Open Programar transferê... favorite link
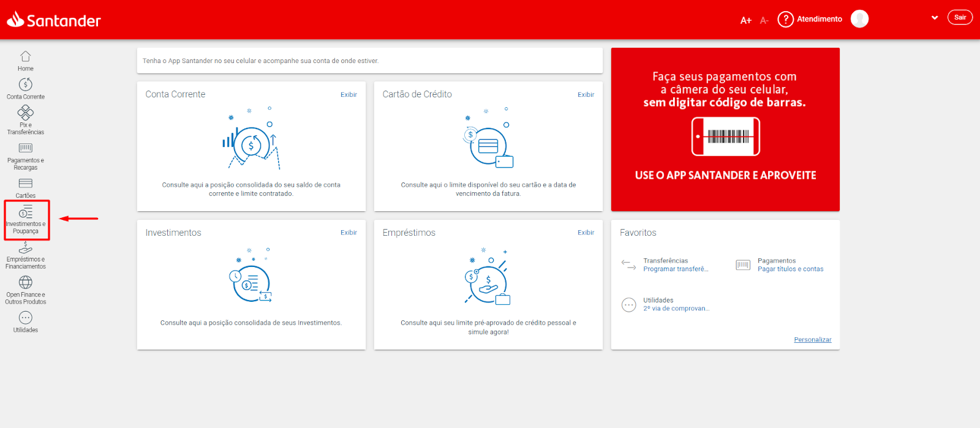Image resolution: width=980 pixels, height=428 pixels. point(676,269)
